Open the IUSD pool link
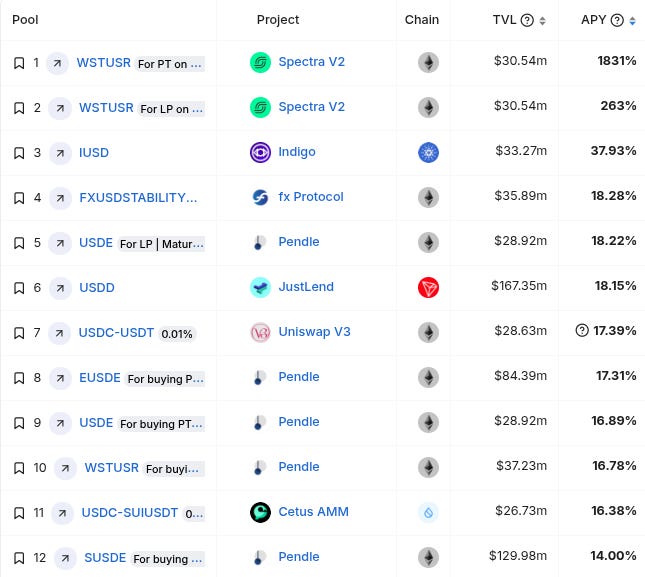The height and width of the screenshot is (577, 645). [94, 153]
